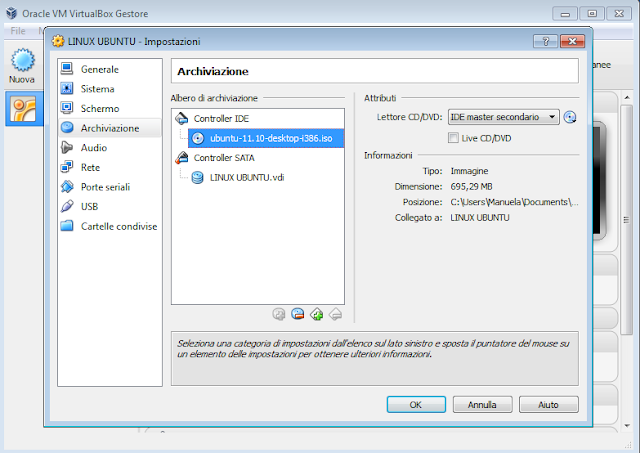
Task: Click the Aiuto button
Action: tap(549, 404)
